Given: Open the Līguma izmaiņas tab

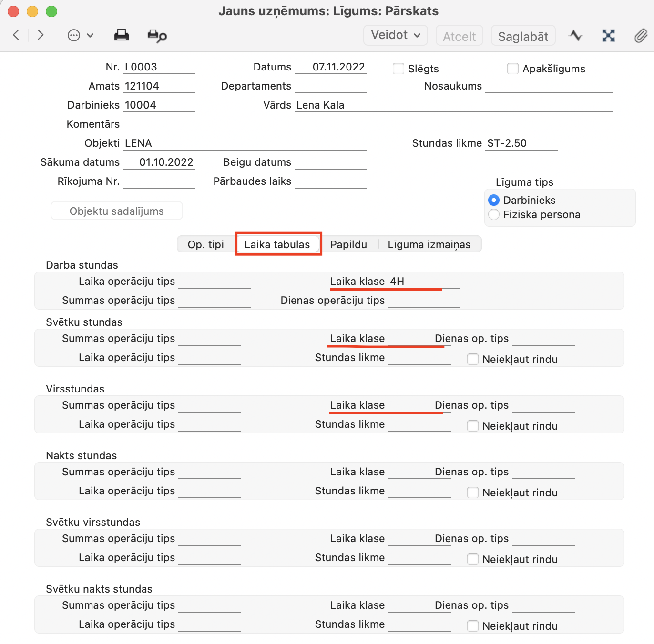Looking at the screenshot, I should pos(429,244).
